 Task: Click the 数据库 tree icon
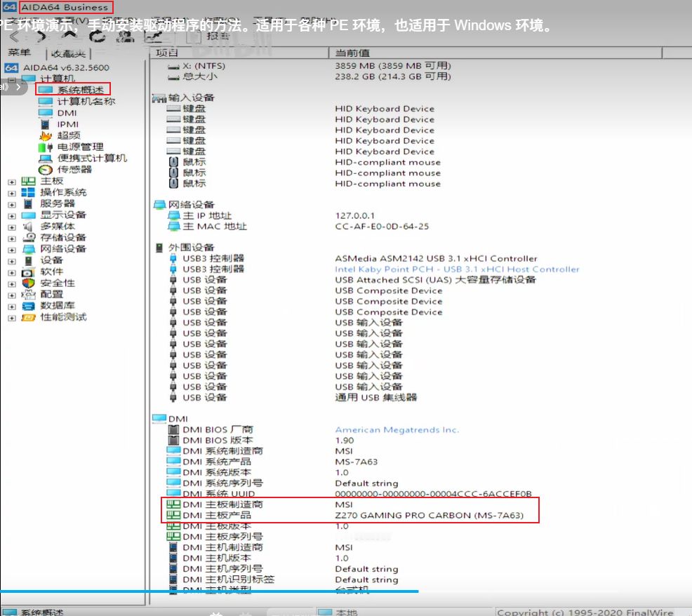pyautogui.click(x=28, y=306)
